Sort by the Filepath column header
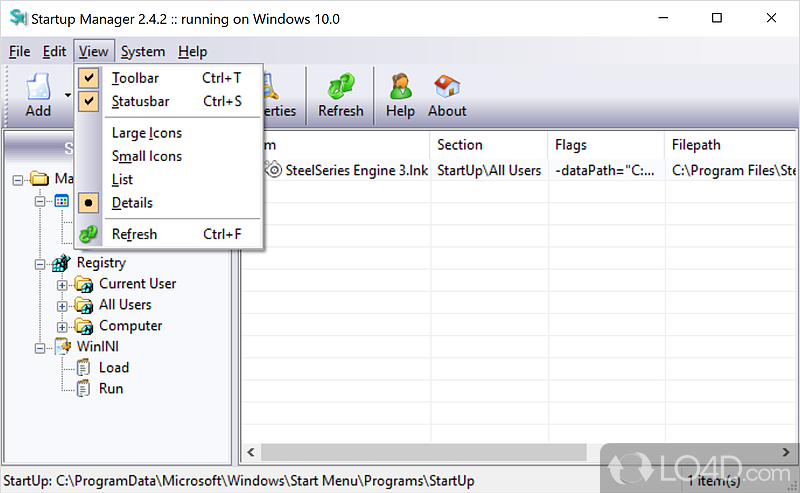The image size is (800, 493). point(731,145)
